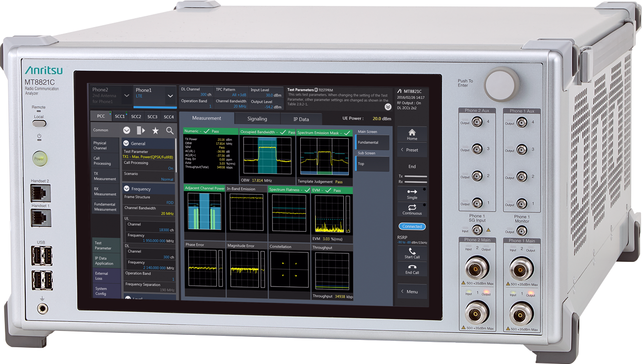642x364 pixels.
Task: Click the Occupied Bandwidth Pass checkmark icon
Action: pyautogui.click(x=282, y=132)
